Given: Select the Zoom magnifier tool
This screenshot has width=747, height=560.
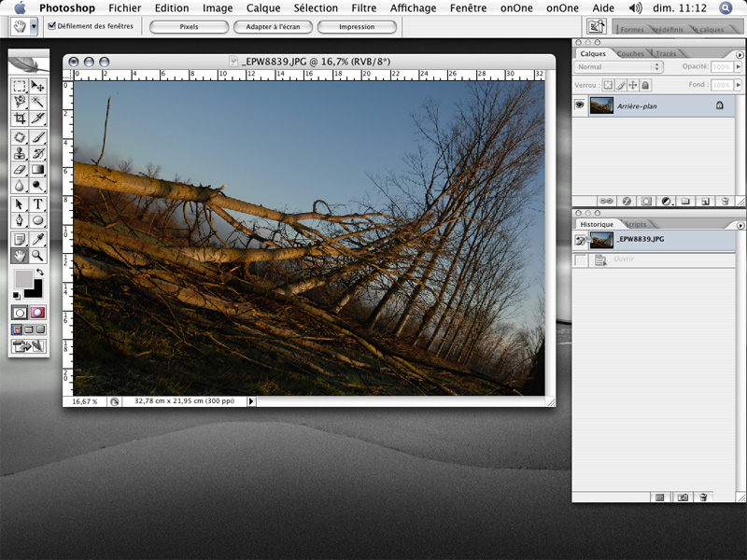Looking at the screenshot, I should click(x=37, y=256).
